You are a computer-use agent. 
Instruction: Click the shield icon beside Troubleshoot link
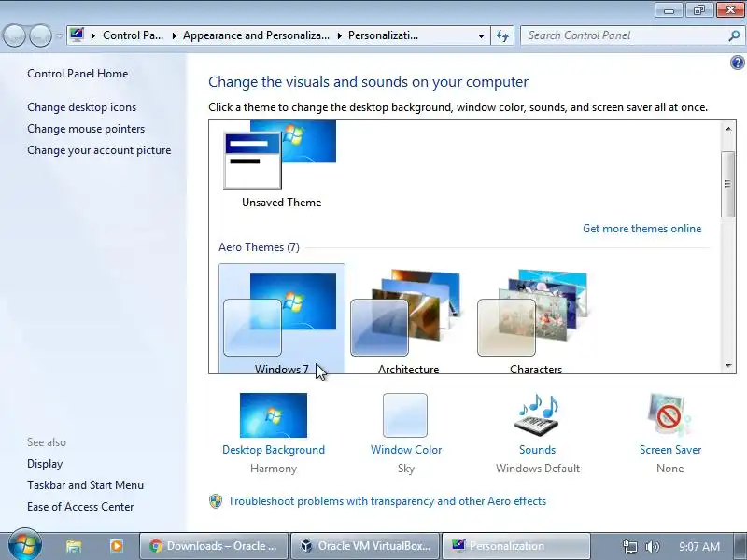216,501
